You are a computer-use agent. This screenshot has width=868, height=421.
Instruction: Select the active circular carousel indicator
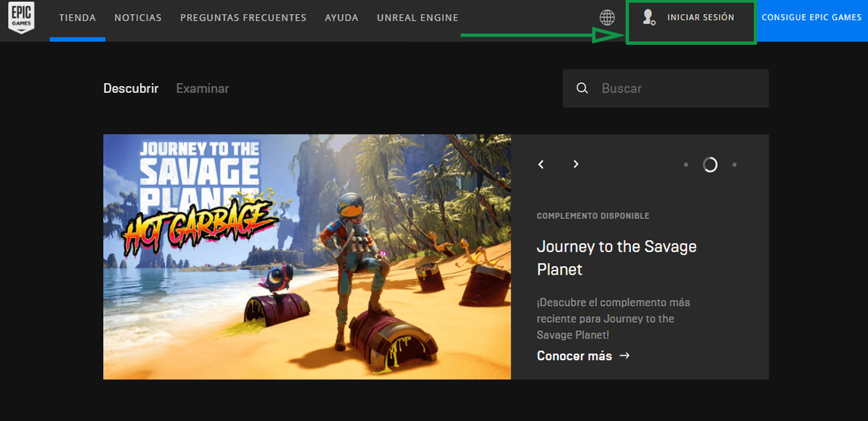[710, 164]
